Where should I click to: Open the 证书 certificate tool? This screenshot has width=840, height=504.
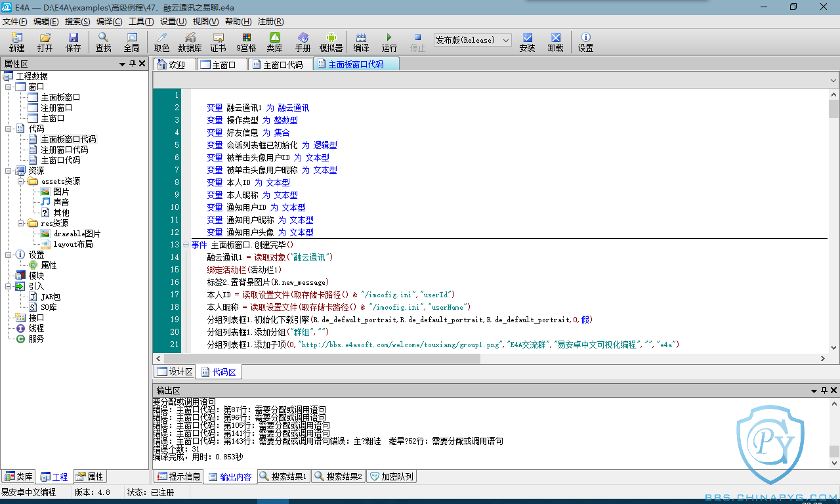click(218, 42)
